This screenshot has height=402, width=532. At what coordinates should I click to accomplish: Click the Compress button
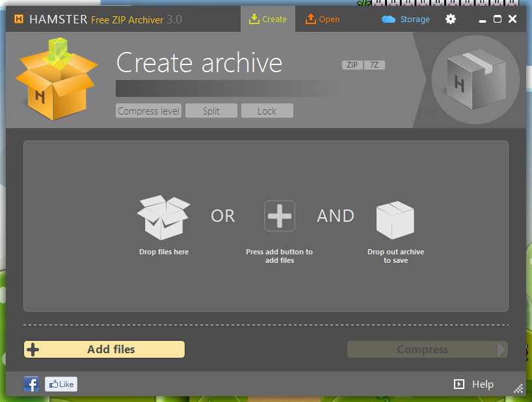(427, 349)
